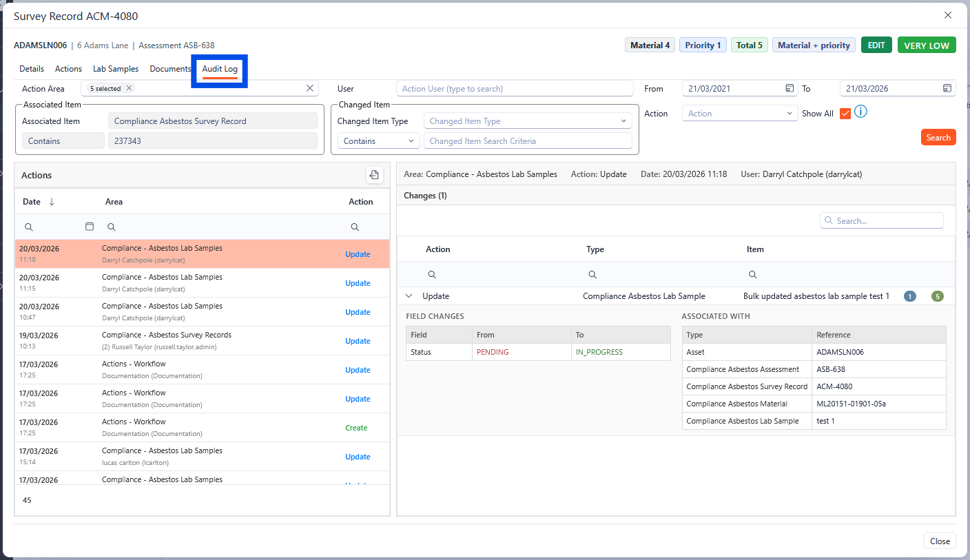Image resolution: width=970 pixels, height=560 pixels.
Task: Click the Action User search field
Action: pyautogui.click(x=514, y=89)
